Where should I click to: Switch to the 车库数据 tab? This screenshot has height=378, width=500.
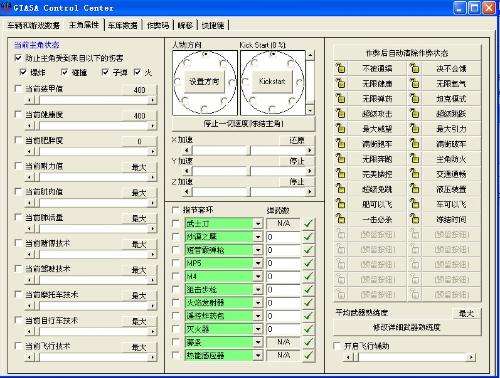(123, 25)
